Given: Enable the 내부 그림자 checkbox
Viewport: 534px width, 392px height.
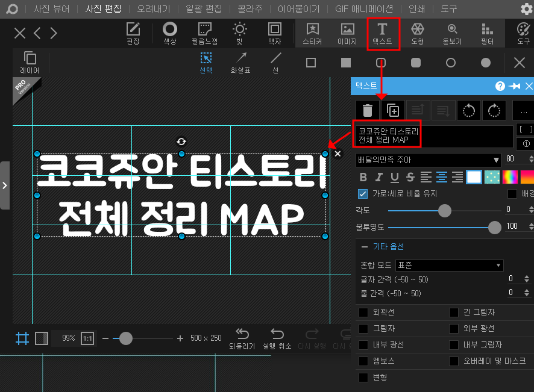Looking at the screenshot, I should click(454, 345).
